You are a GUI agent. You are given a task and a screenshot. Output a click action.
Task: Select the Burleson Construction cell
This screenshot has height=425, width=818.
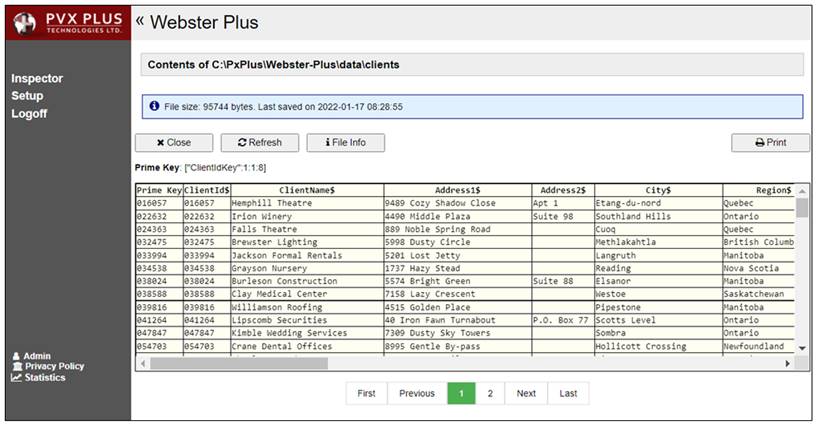click(x=307, y=281)
